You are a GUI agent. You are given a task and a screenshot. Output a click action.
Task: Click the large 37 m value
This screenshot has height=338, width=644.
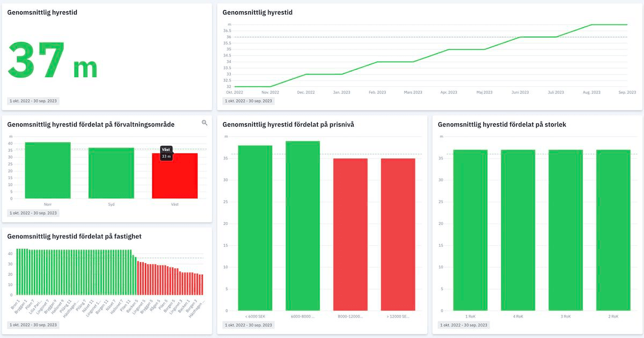[x=53, y=61]
